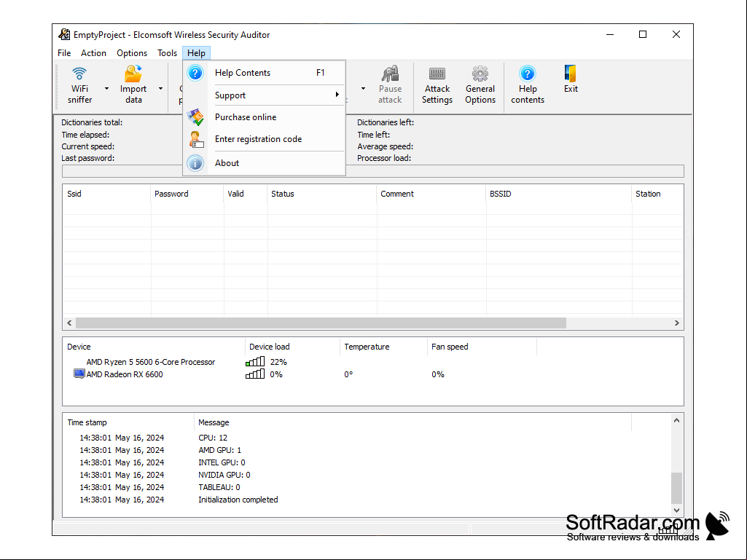Click the Temperature column header

pyautogui.click(x=384, y=347)
